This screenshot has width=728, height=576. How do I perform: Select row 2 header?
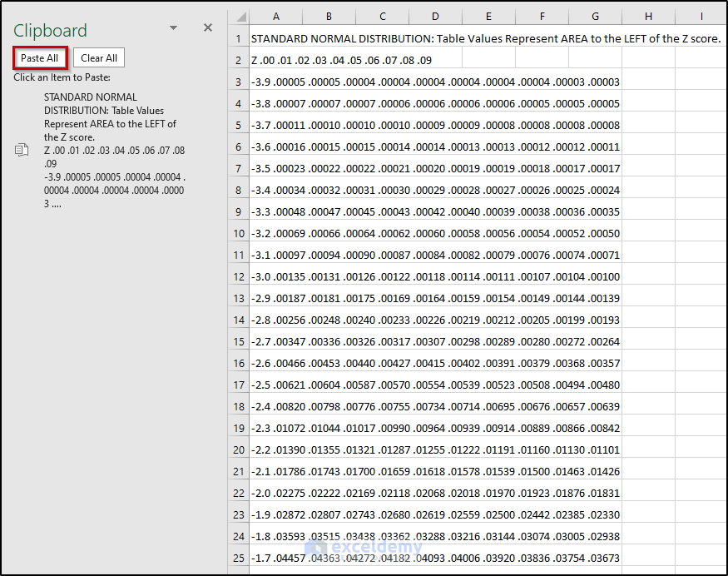(x=239, y=61)
